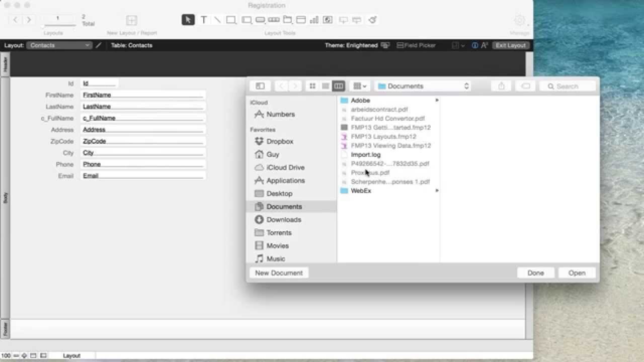
Task: Edit layout settings with pencil icon
Action: coord(99,45)
